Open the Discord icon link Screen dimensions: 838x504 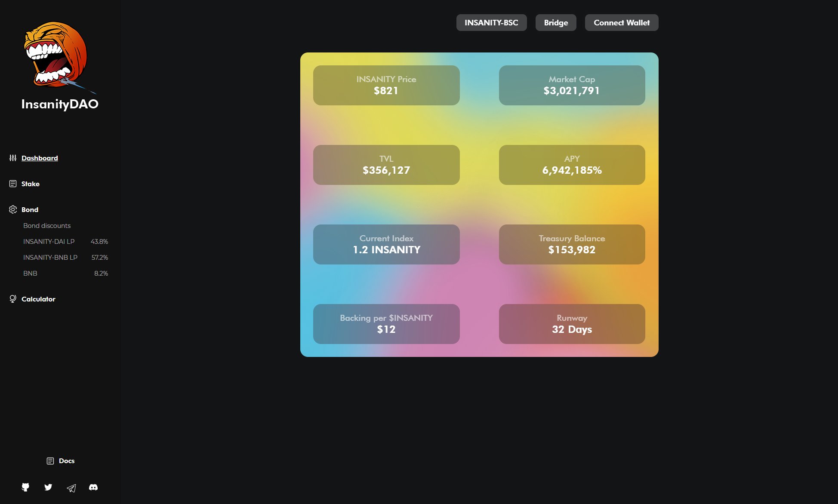[x=93, y=487]
